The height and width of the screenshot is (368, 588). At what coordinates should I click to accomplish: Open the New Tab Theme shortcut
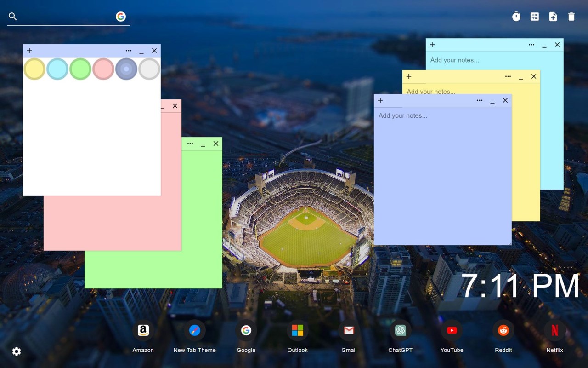click(x=195, y=330)
